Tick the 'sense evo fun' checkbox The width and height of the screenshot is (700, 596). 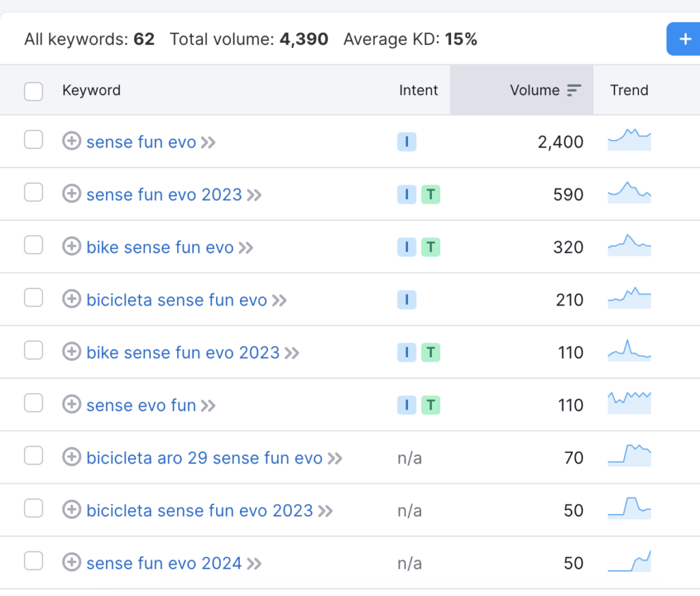pos(33,403)
